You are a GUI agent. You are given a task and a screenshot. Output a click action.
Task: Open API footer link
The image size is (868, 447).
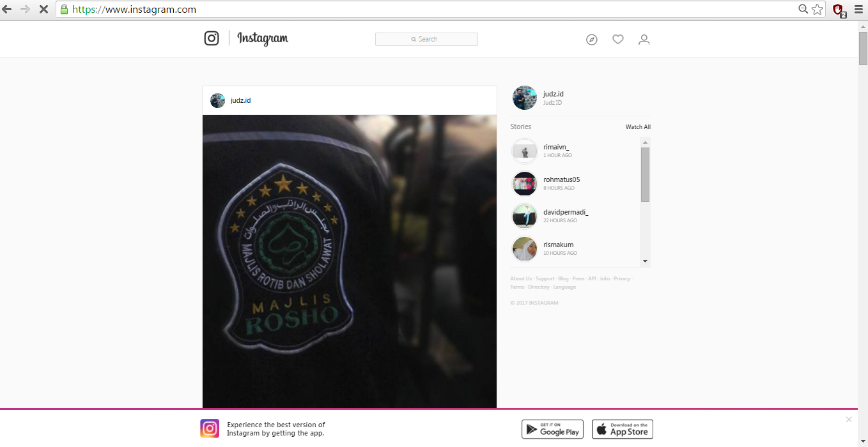point(592,279)
